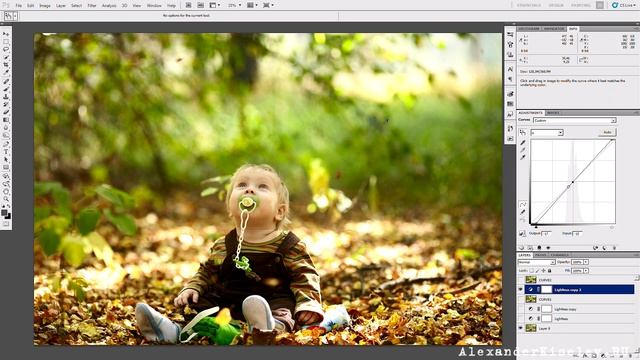Switch to the Painting workspace

tap(580, 5)
